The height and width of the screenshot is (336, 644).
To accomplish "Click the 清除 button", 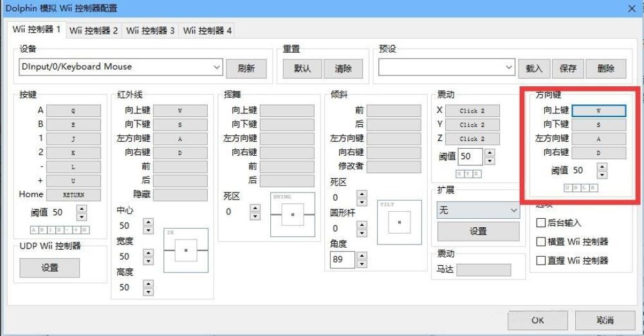I will pos(344,69).
